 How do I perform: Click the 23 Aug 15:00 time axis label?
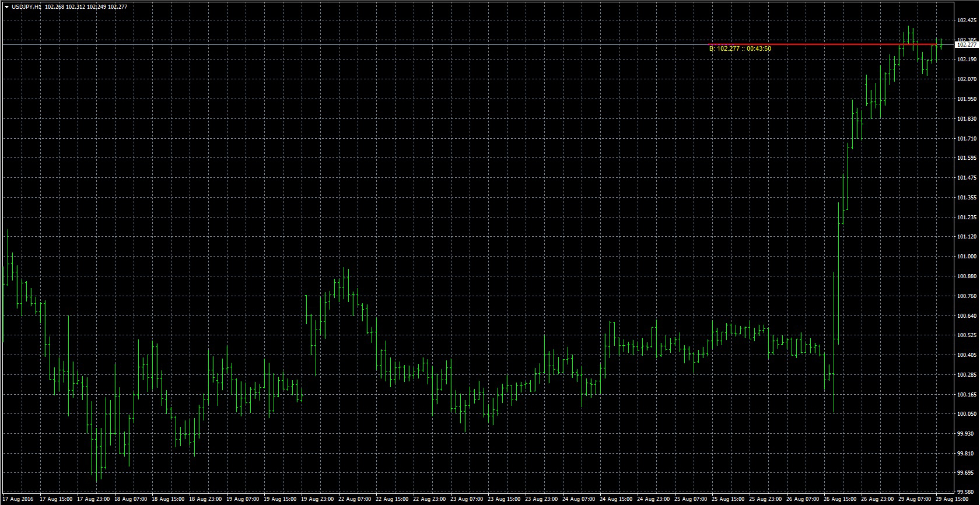(x=504, y=500)
